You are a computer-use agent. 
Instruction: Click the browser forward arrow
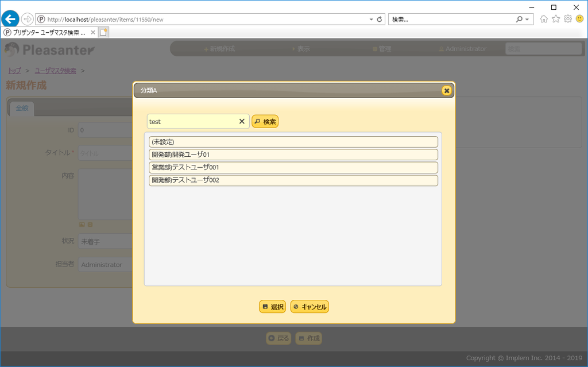(x=27, y=19)
